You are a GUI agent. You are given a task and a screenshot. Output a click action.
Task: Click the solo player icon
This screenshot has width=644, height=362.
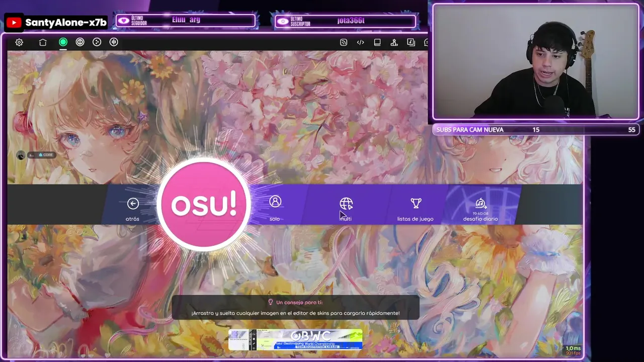[x=275, y=202]
